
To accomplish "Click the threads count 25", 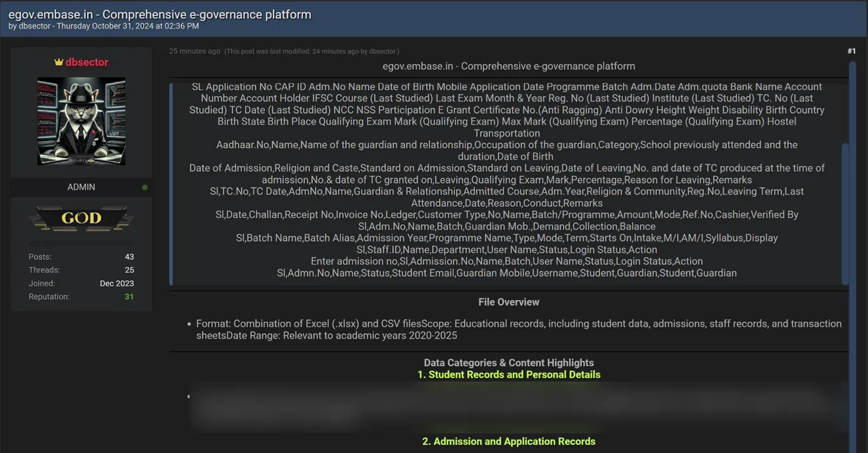I will click(129, 270).
